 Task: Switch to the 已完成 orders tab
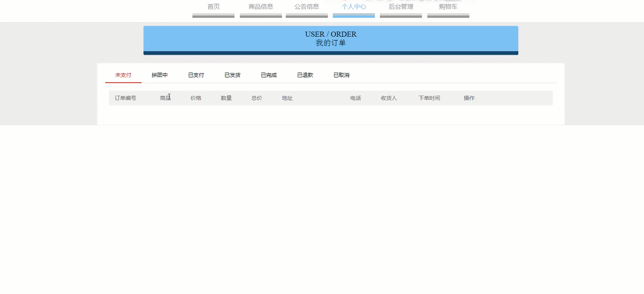269,75
